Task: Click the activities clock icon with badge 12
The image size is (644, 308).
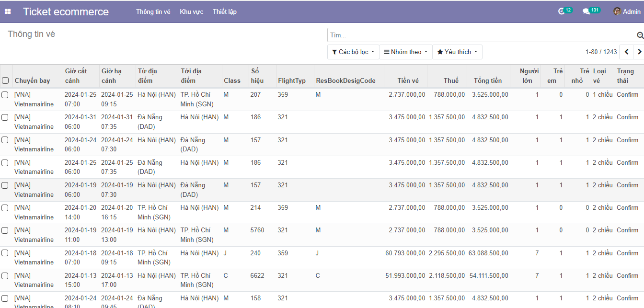Action: tap(562, 11)
